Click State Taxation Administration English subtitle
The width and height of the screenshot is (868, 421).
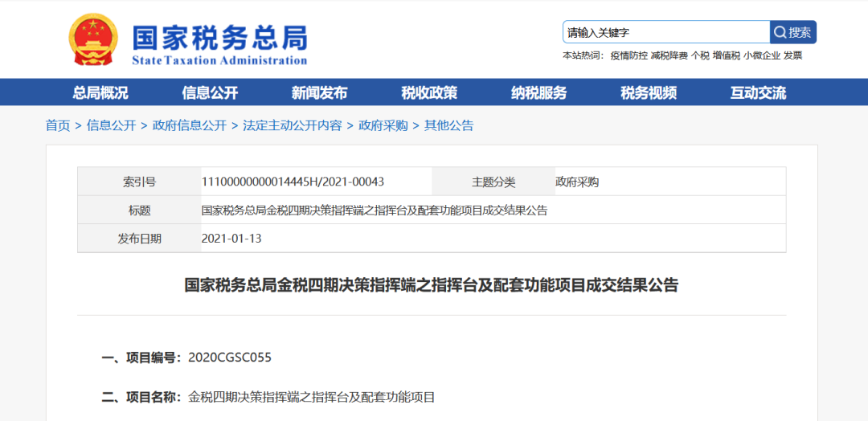tap(219, 60)
